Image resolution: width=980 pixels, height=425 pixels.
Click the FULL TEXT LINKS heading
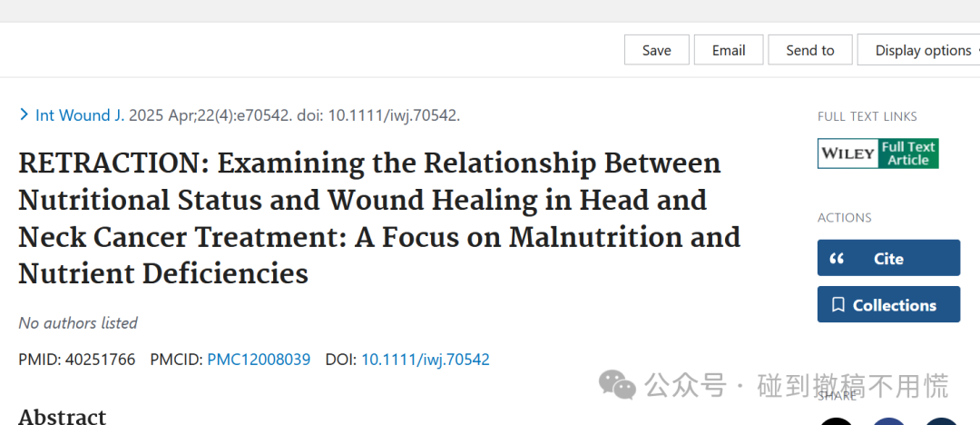[x=867, y=116]
